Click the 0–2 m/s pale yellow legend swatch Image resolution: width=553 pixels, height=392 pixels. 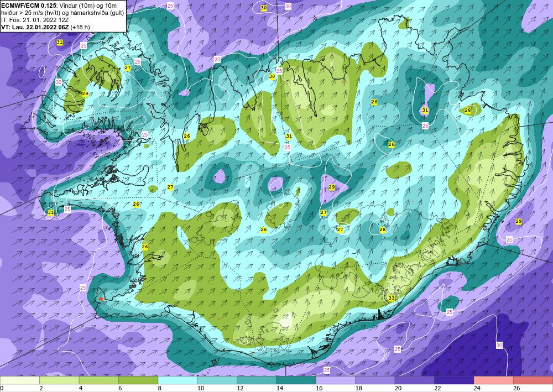pos(20,380)
